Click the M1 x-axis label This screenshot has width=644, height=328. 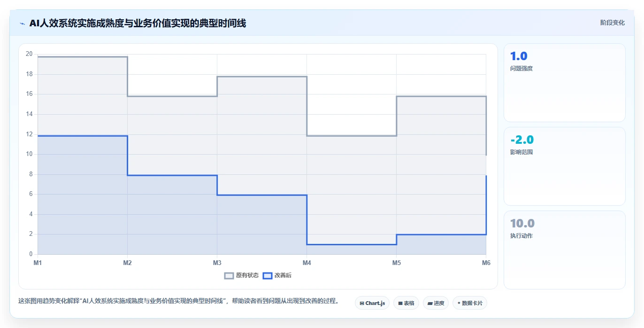pyautogui.click(x=38, y=263)
